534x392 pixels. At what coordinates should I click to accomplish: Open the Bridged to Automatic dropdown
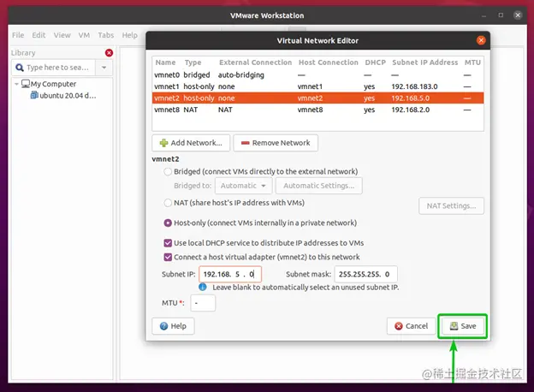click(x=244, y=186)
